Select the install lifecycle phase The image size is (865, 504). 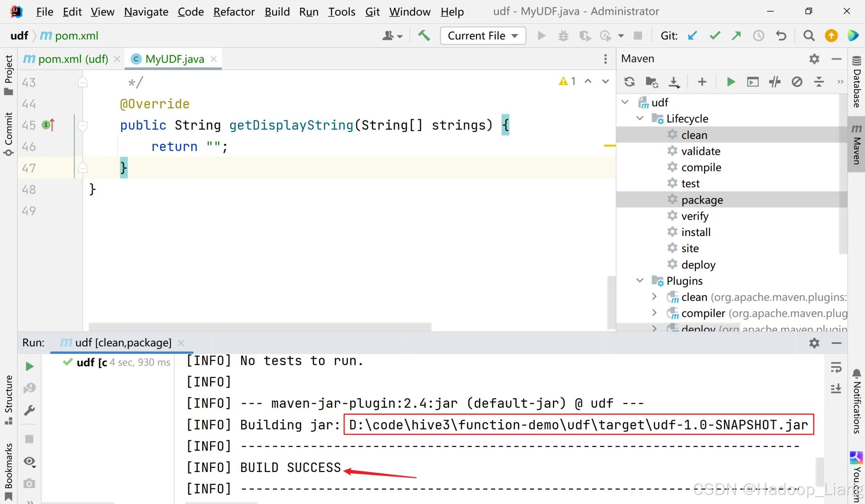(696, 232)
